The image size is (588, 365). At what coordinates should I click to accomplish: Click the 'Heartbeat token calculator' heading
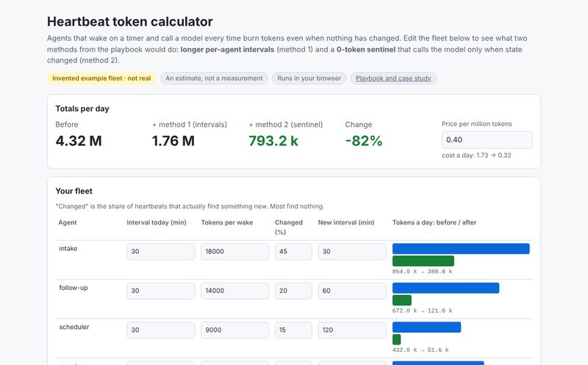[x=130, y=21]
